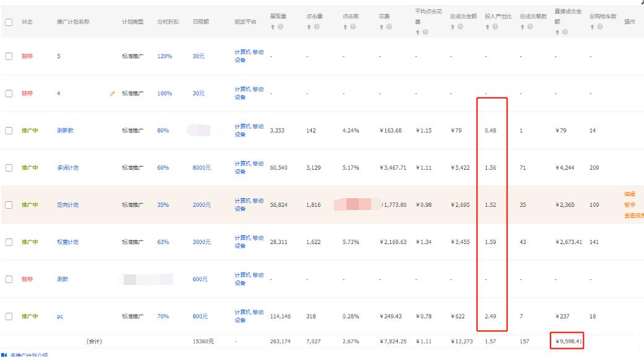
Task: Open the 点击率 help question mark
Action: [353, 27]
